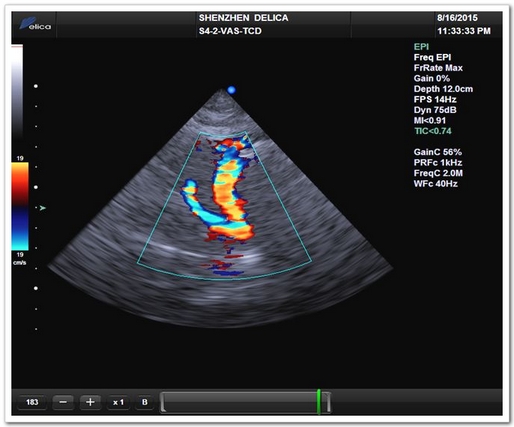Select the PRFc 1kHz parameter
This screenshot has height=427, width=514.
tap(438, 163)
